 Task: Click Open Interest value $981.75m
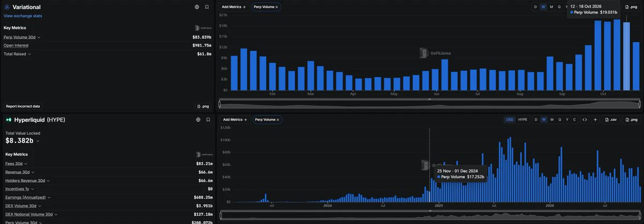click(x=202, y=46)
